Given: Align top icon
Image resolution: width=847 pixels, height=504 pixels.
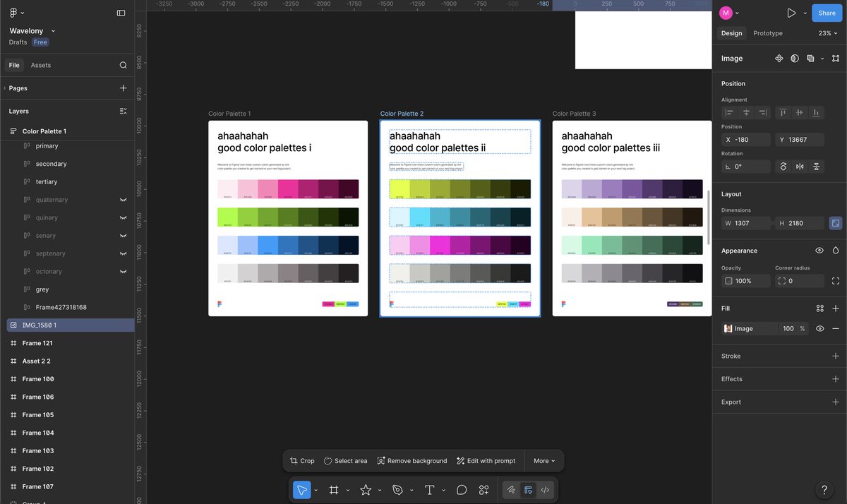Looking at the screenshot, I should (783, 112).
